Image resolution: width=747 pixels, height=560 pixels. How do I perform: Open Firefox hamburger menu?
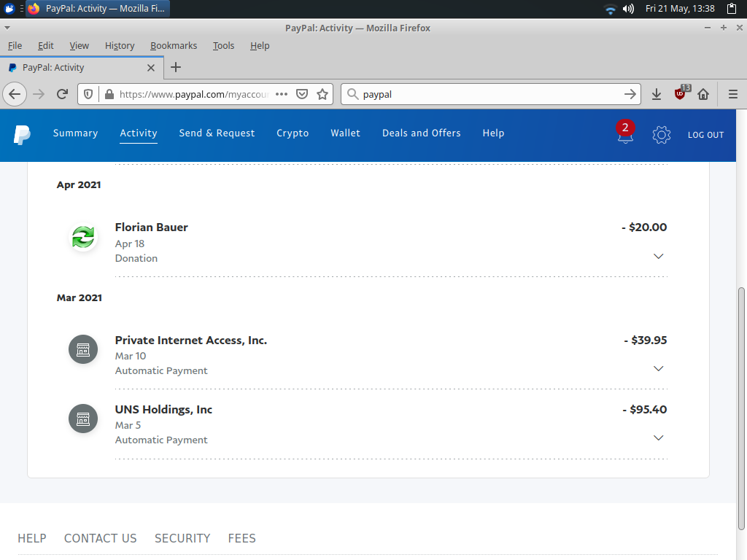tap(732, 94)
